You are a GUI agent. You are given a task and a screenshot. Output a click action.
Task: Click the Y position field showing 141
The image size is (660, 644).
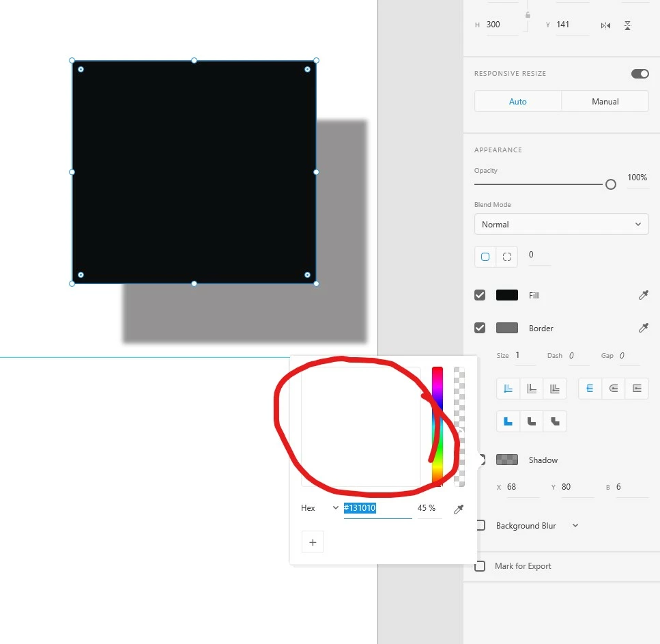573,25
